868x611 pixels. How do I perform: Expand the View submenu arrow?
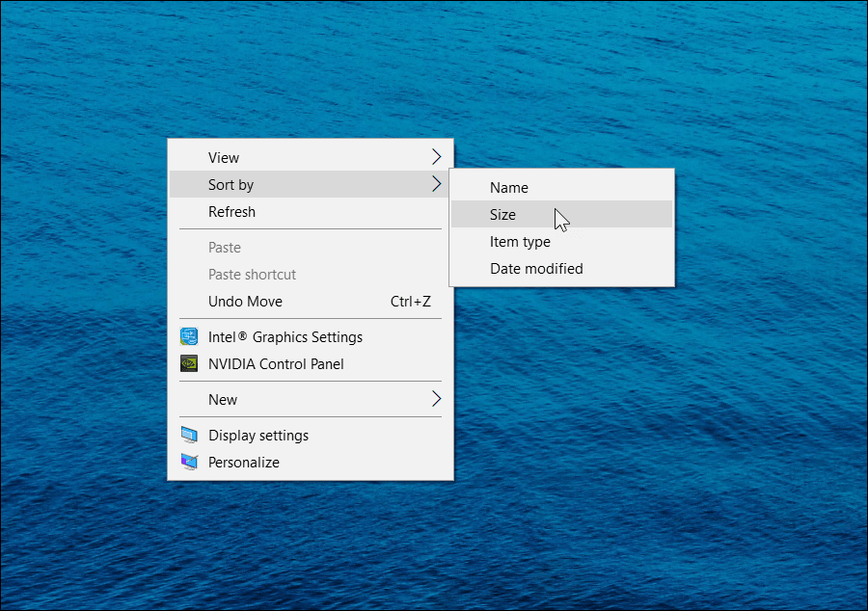coord(436,157)
